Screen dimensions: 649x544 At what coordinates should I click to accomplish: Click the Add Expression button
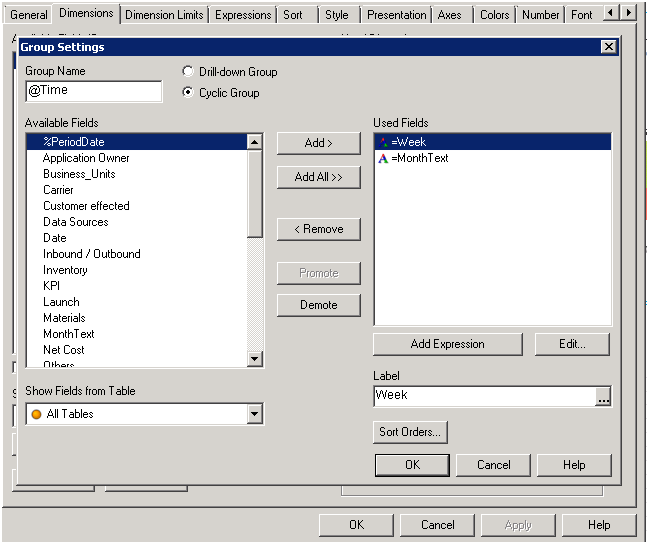(x=447, y=344)
